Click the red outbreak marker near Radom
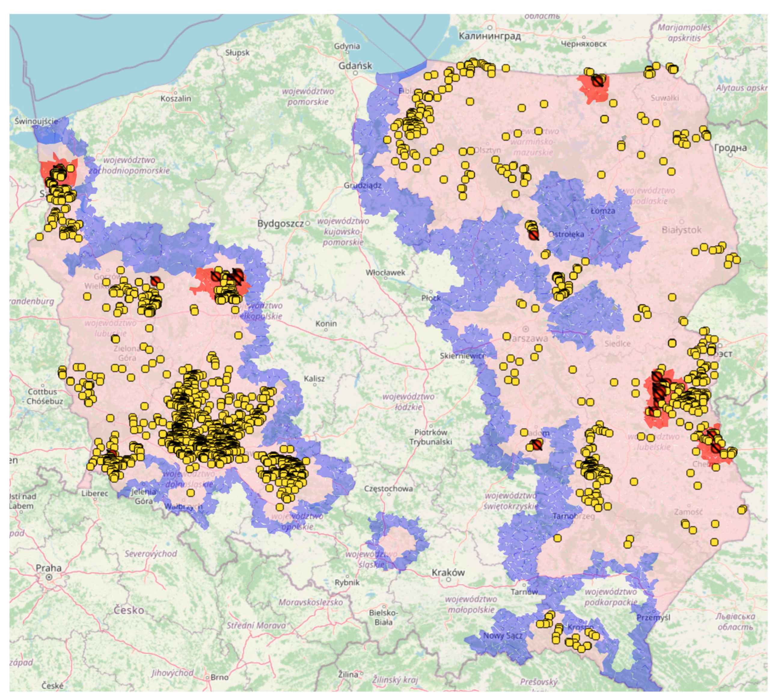This screenshot has width=777, height=700. (537, 445)
